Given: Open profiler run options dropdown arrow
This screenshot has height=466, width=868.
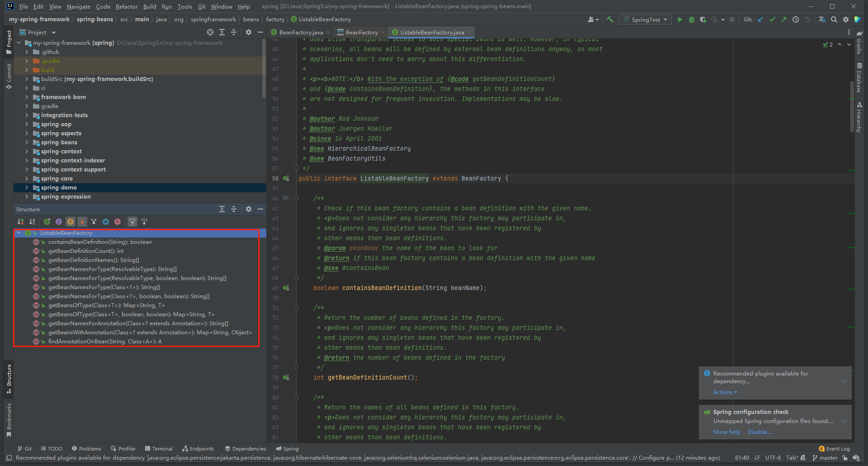Looking at the screenshot, I should 722,19.
